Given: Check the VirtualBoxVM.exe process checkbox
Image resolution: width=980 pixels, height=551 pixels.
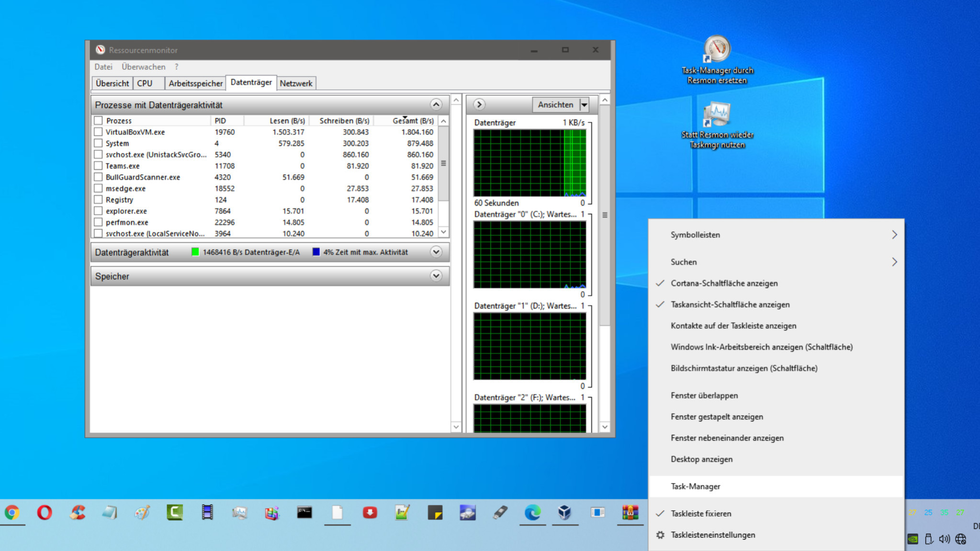Looking at the screenshot, I should 98,132.
